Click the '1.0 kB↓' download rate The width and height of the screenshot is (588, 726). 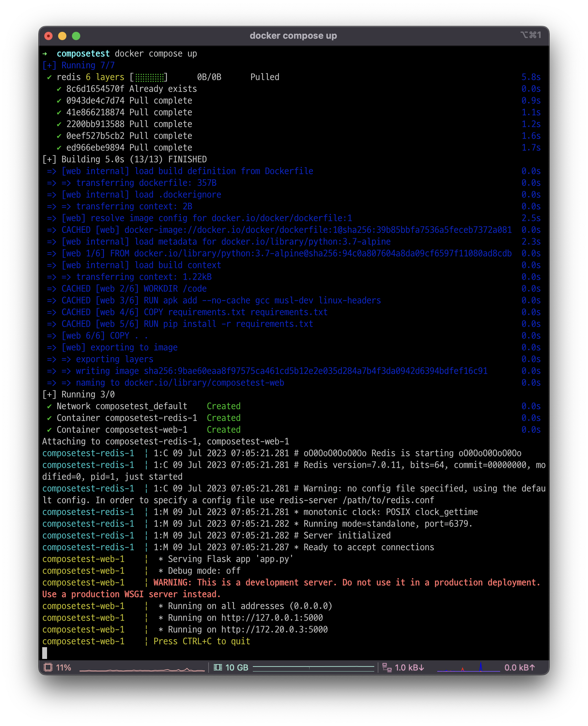click(410, 667)
